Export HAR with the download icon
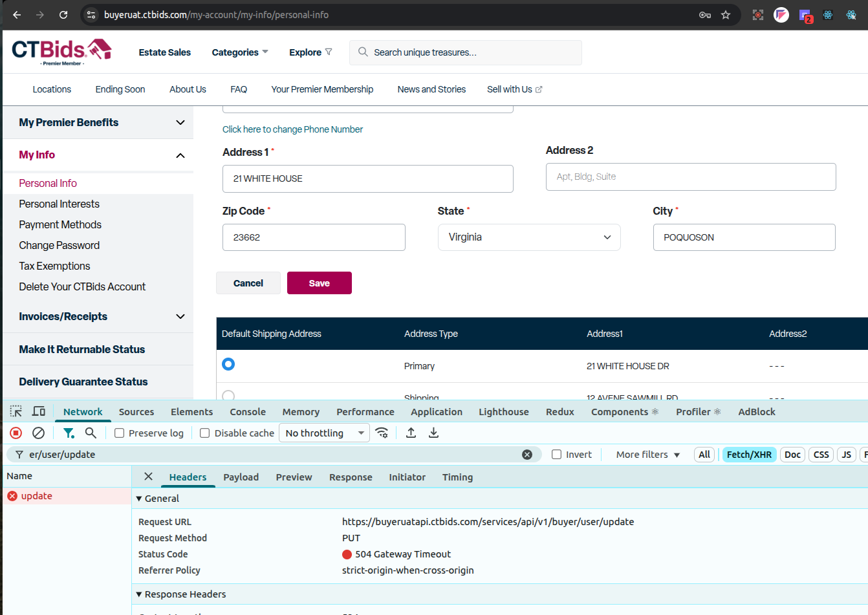 tap(433, 433)
